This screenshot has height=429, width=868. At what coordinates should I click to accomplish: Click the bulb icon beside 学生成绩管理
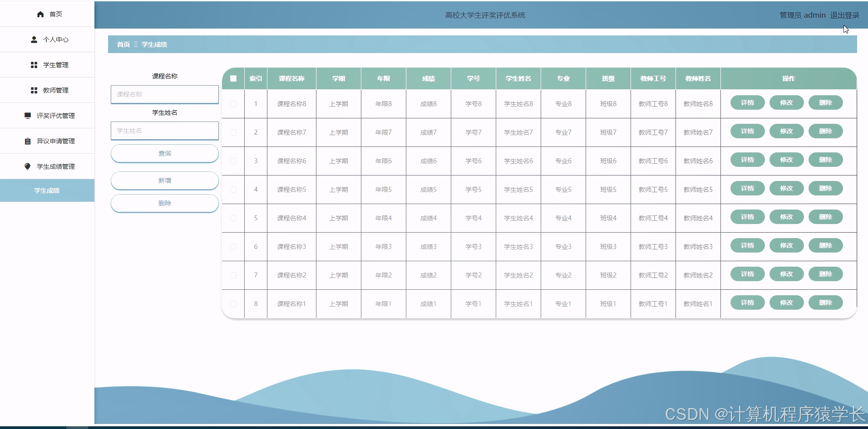[x=28, y=167]
